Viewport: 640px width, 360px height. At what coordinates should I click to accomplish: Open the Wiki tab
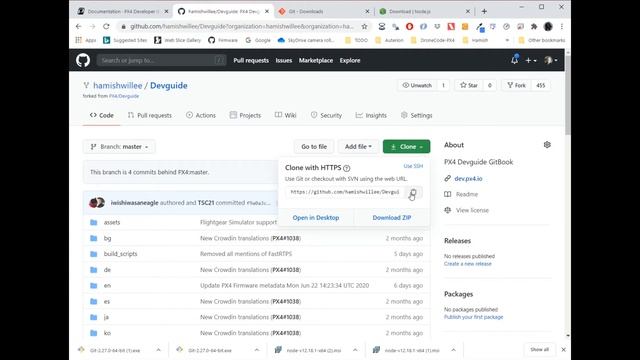click(x=286, y=116)
